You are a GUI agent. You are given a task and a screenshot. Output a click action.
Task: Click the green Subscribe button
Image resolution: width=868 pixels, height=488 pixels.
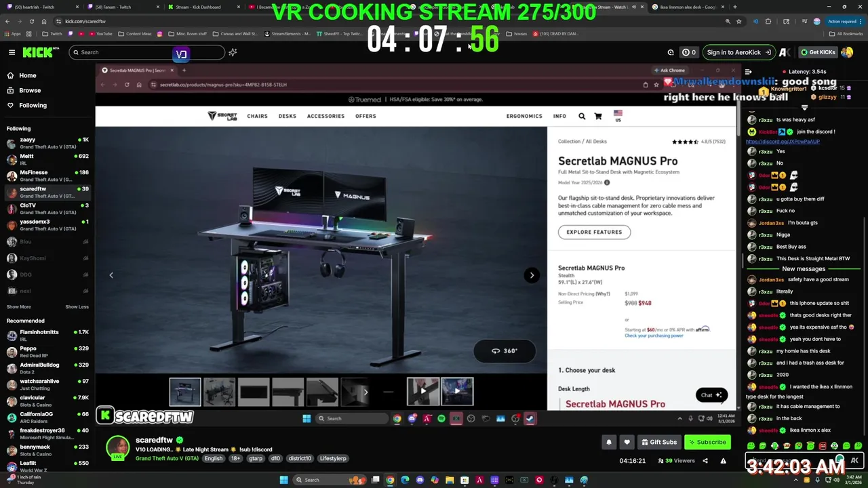tap(707, 442)
